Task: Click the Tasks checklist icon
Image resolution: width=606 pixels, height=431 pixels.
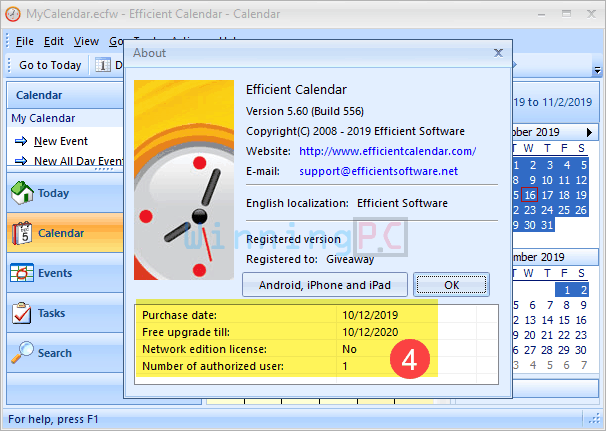Action: 22,313
